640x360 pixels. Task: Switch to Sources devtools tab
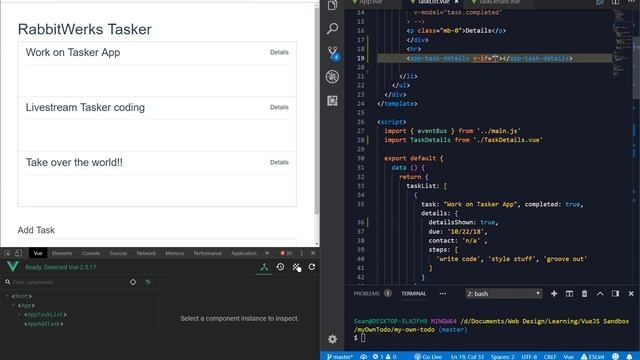118,253
